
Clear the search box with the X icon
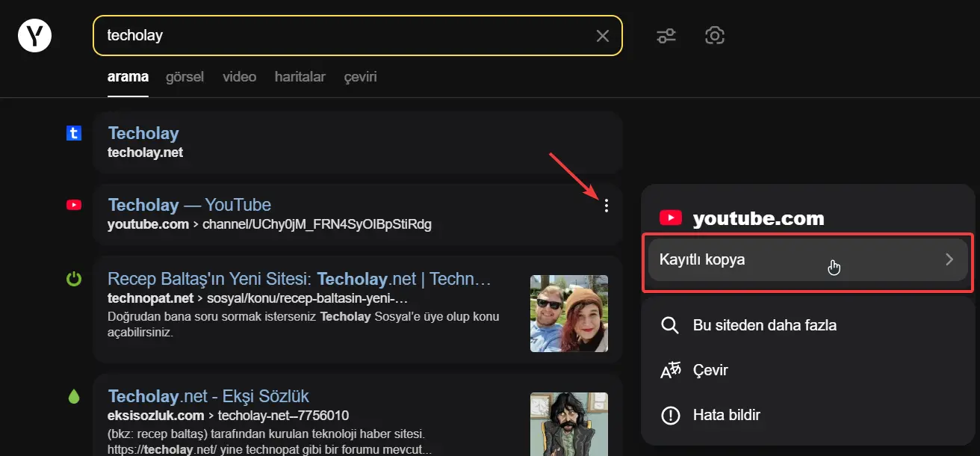[602, 36]
